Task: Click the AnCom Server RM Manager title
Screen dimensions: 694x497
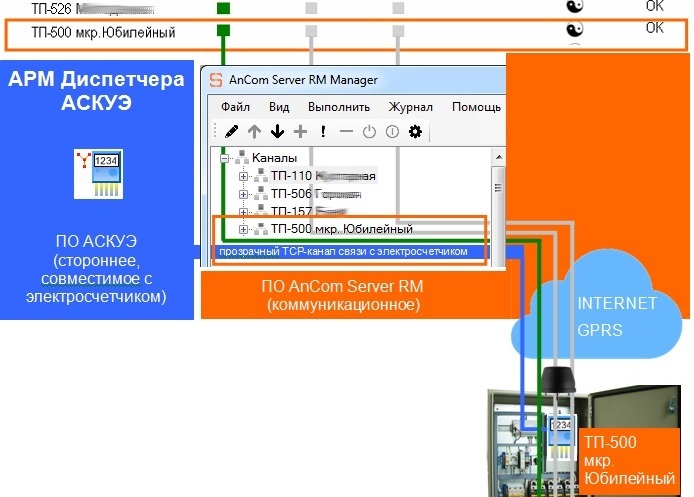Action: pyautogui.click(x=303, y=80)
